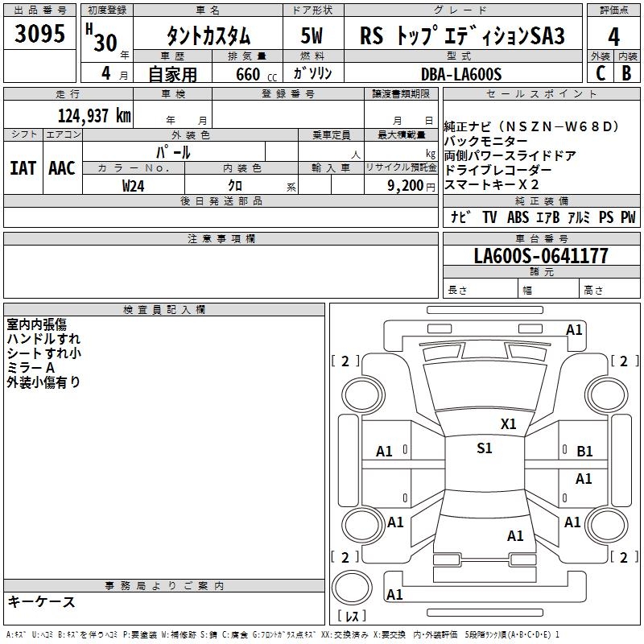Click the office notice キーケース
Viewport: 644px width, 644px height.
click(41, 601)
